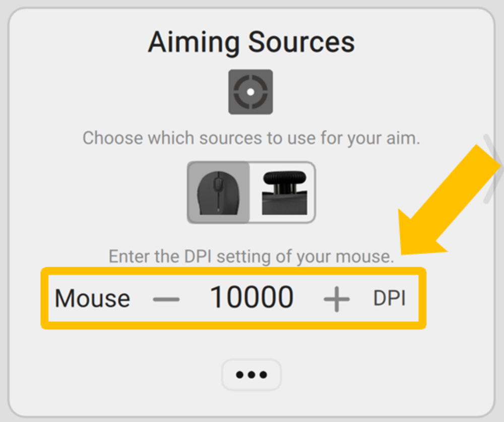
Task: Click "Choose which sources to use" description
Action: click(x=251, y=138)
